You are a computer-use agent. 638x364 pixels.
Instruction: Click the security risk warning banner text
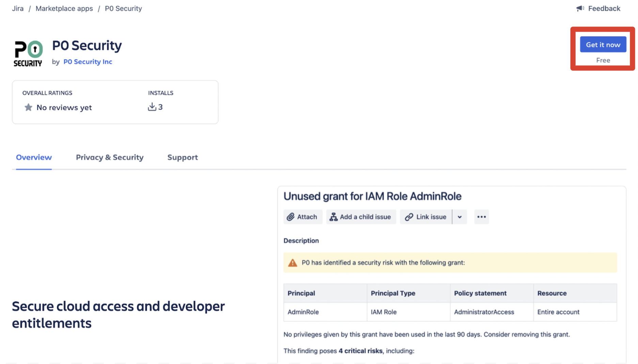point(383,263)
